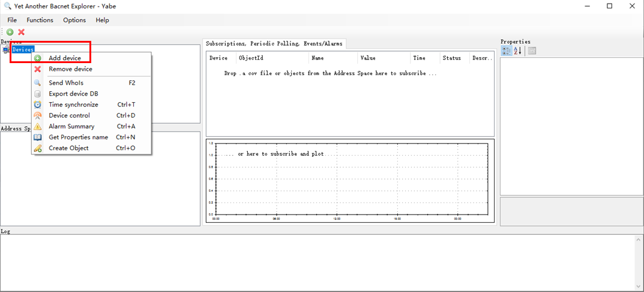This screenshot has width=644, height=292.
Task: Click the Property Pages icon in Properties
Action: point(532,50)
